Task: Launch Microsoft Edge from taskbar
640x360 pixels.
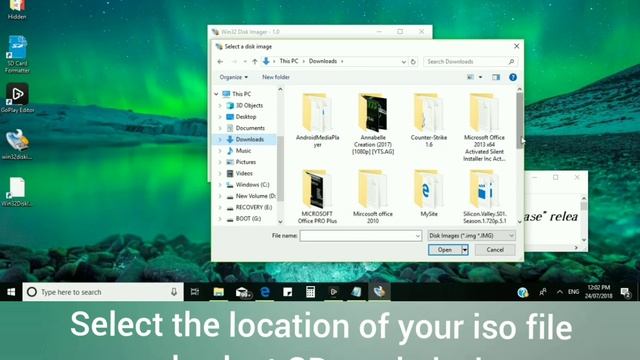Action: tap(265, 292)
